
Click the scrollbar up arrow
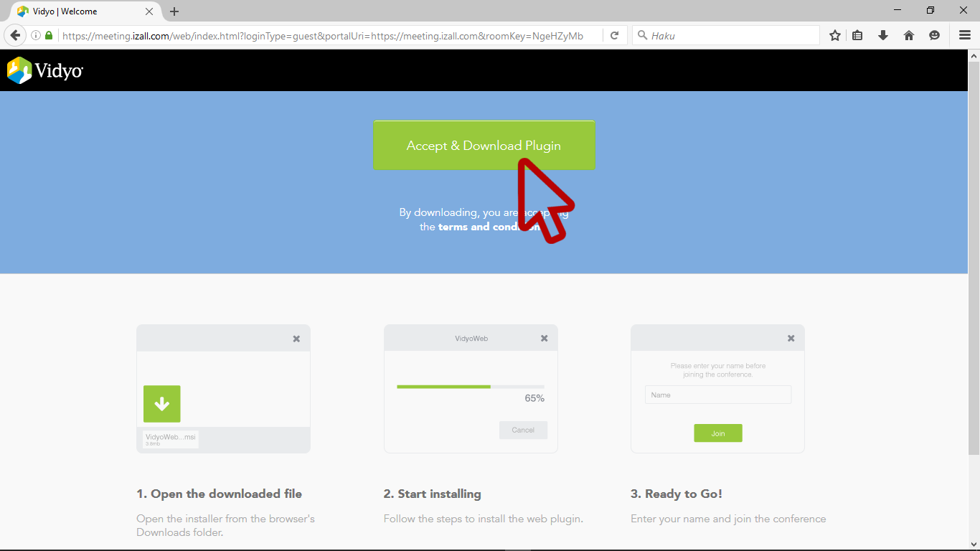pos(974,55)
